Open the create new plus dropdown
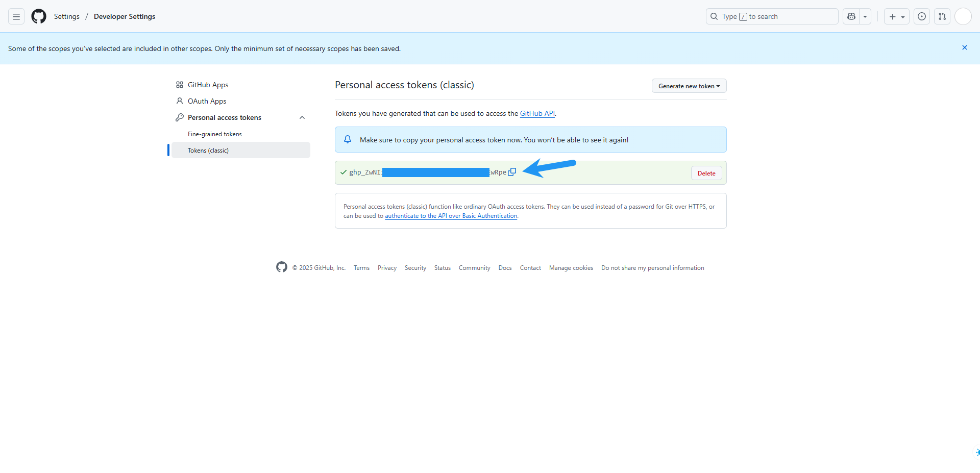This screenshot has width=980, height=473. click(x=896, y=16)
